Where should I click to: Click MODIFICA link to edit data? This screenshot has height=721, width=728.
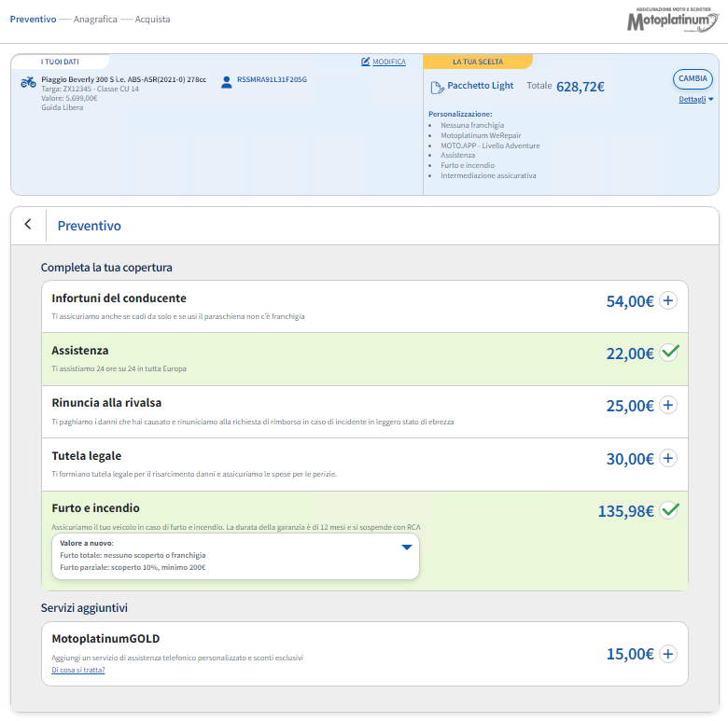point(389,62)
